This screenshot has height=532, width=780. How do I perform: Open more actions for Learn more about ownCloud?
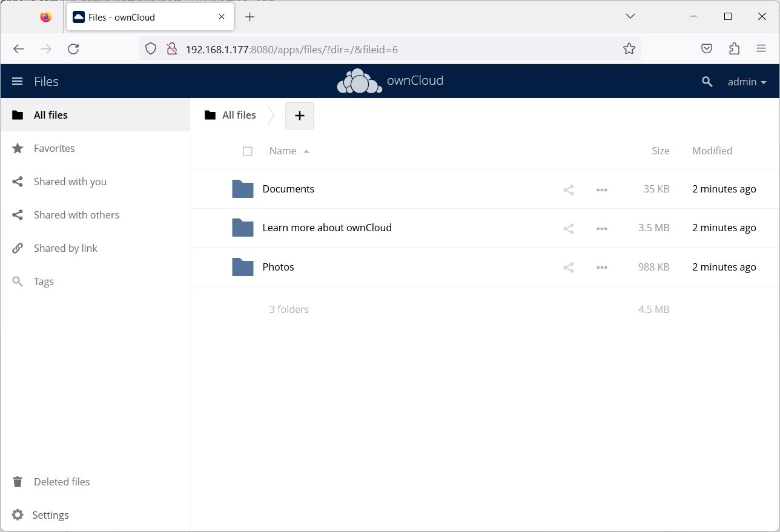point(601,229)
